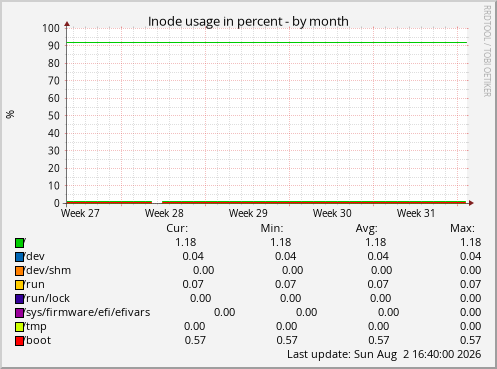The width and height of the screenshot is (497, 369).
Task: Click the 'Max:' column header
Action: click(x=462, y=228)
